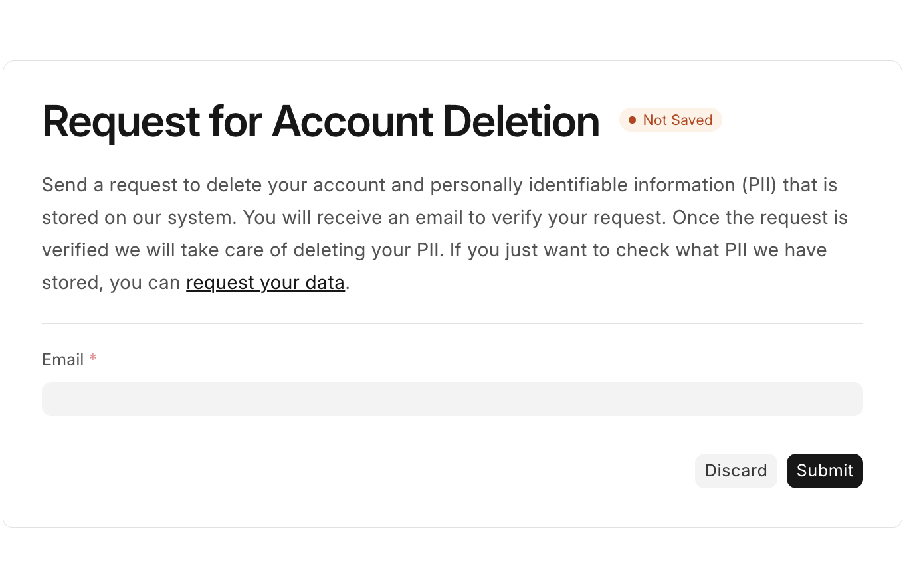Screen dimensions: 905x588
Task: Open the "request your data" link
Action: 265,283
